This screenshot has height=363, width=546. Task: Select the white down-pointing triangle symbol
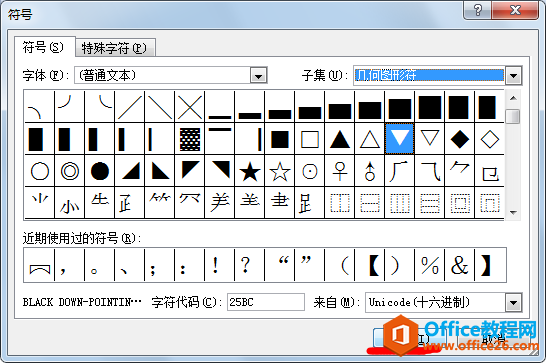(429, 139)
